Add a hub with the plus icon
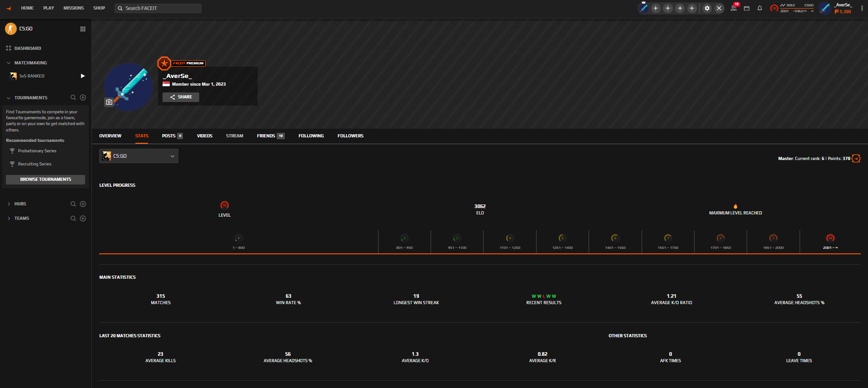Image resolution: width=868 pixels, height=388 pixels. tap(83, 204)
